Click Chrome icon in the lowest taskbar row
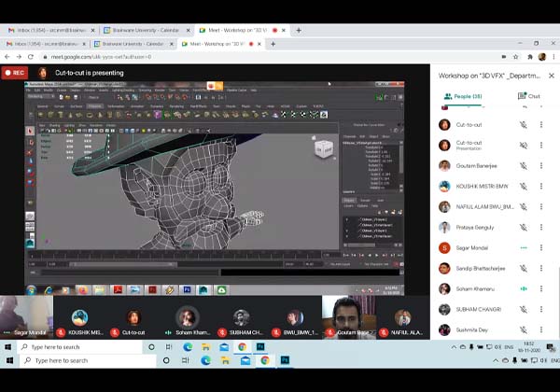 click(x=265, y=360)
